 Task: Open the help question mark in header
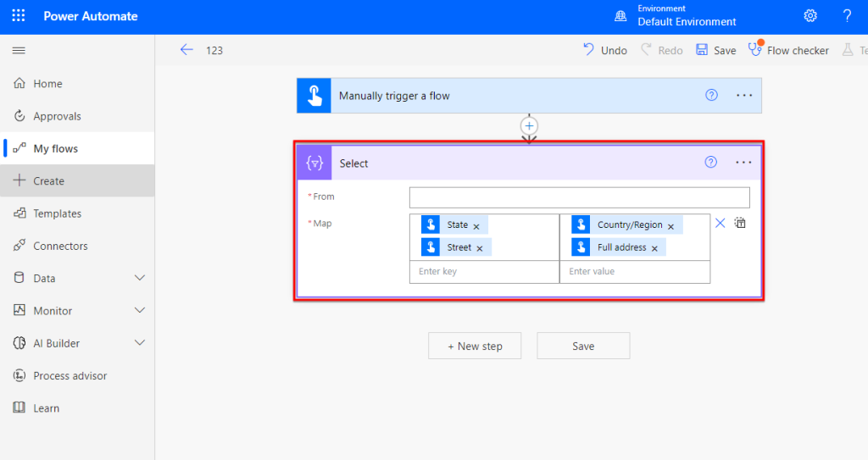pyautogui.click(x=847, y=15)
